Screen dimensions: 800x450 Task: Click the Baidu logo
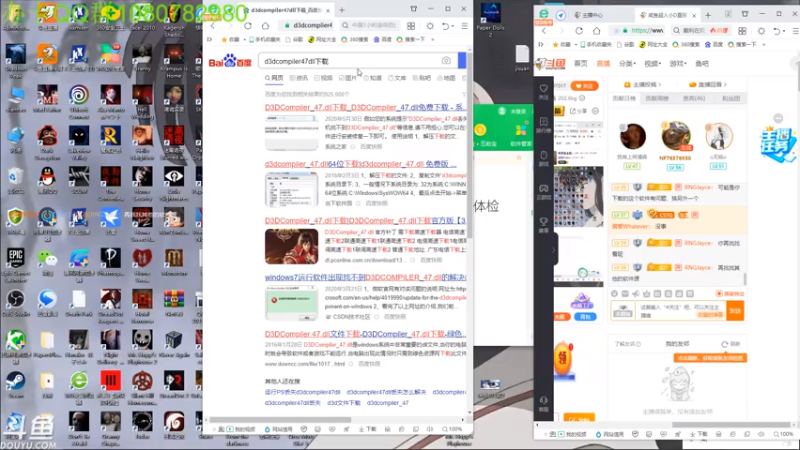click(230, 61)
